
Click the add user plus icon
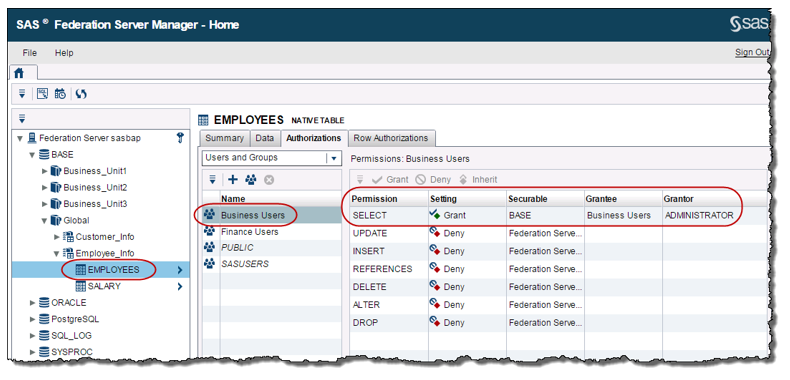[x=232, y=179]
